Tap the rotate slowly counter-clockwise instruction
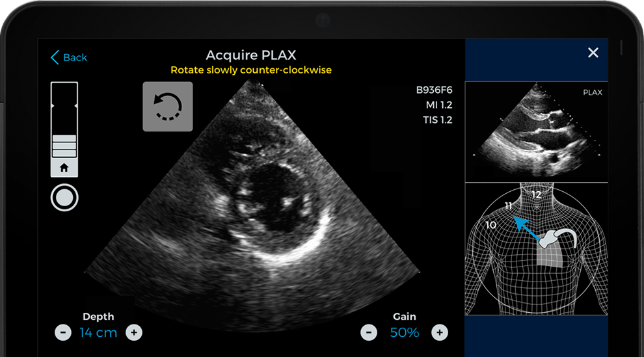Viewport: 644px width, 357px height. point(251,70)
